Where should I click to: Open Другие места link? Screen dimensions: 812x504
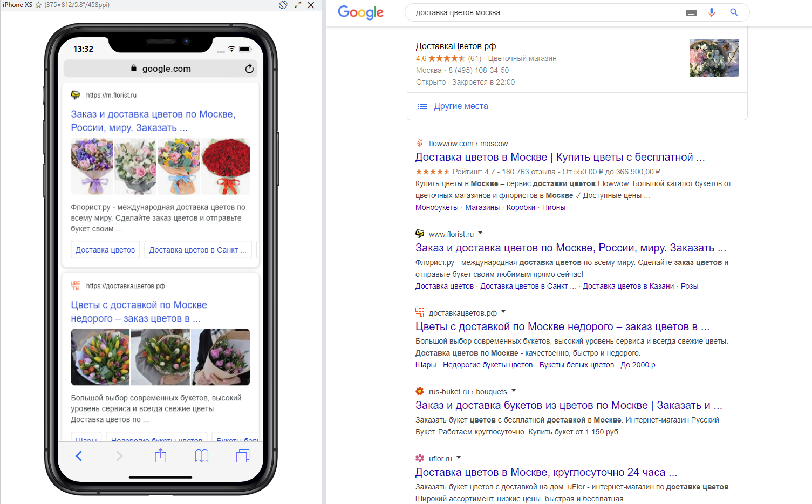pos(461,106)
